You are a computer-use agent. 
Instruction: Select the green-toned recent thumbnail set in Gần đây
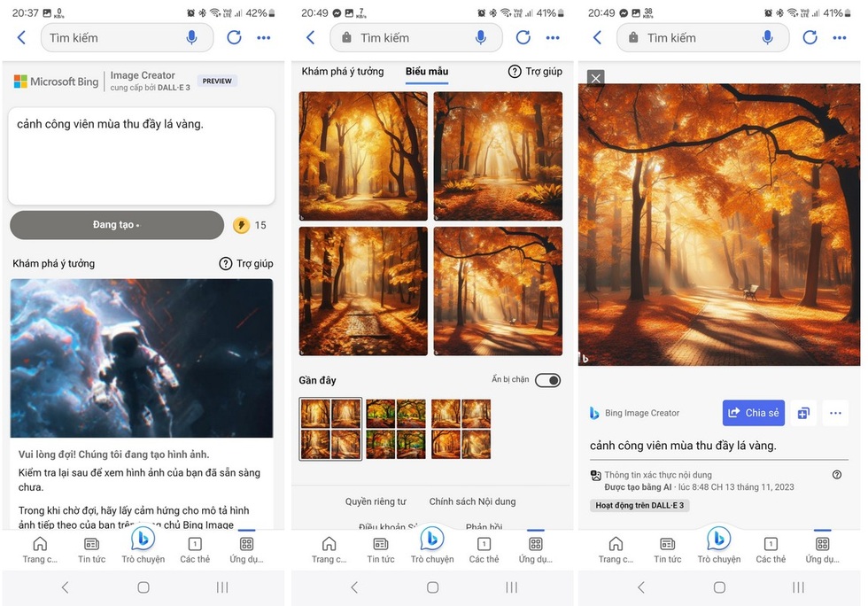[x=396, y=429]
